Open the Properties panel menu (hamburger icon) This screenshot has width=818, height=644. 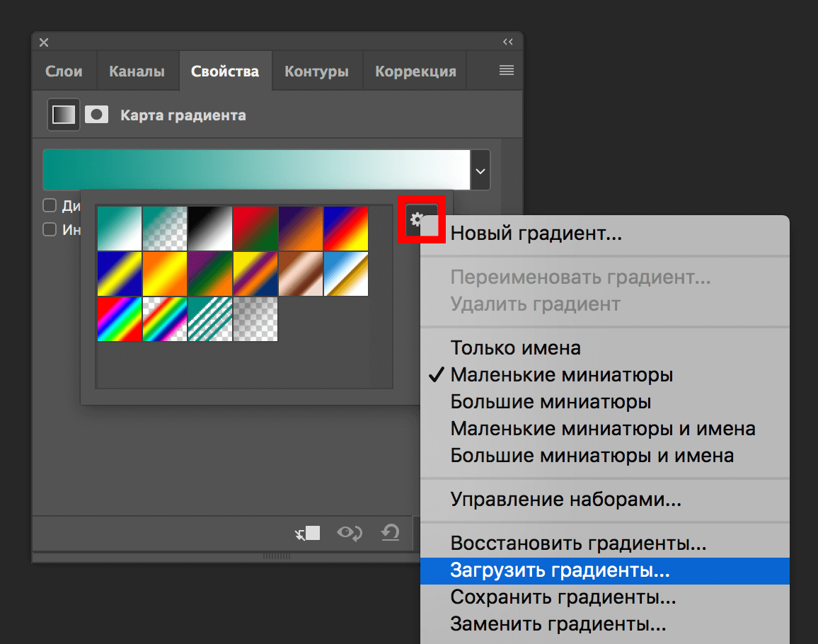click(x=505, y=70)
